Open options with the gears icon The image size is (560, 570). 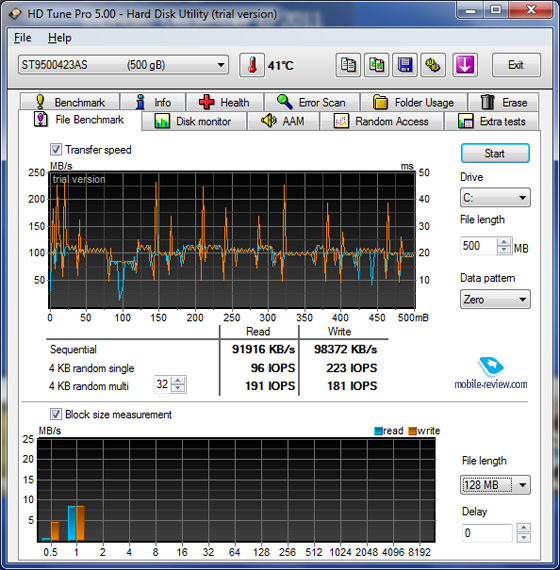click(x=433, y=65)
